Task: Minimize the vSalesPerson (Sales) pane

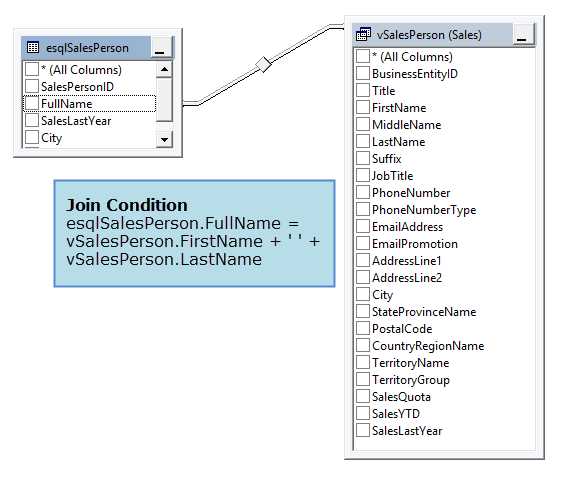Action: tap(523, 34)
